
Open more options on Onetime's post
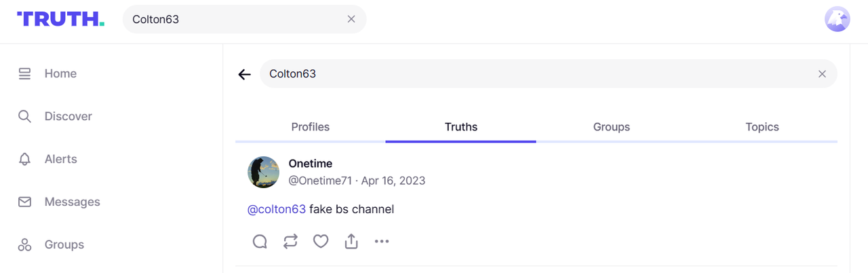[382, 241]
